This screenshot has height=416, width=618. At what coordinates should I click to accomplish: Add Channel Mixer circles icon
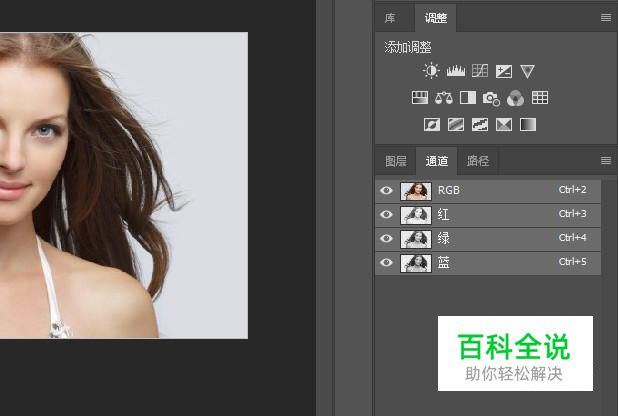click(516, 98)
